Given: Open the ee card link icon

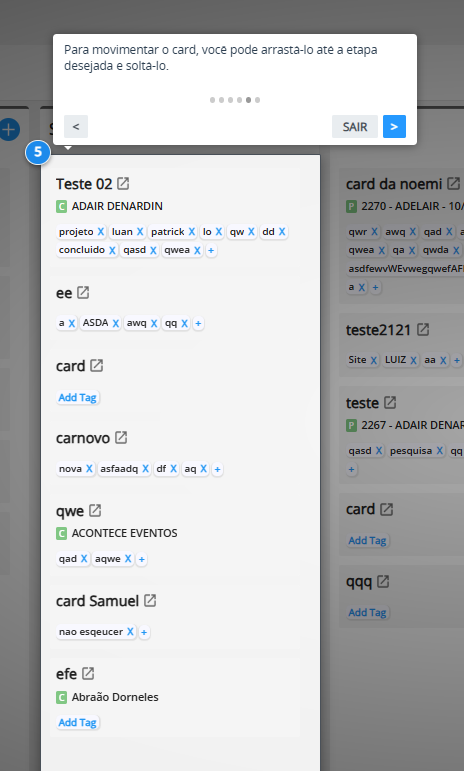Looking at the screenshot, I should pyautogui.click(x=83, y=293).
